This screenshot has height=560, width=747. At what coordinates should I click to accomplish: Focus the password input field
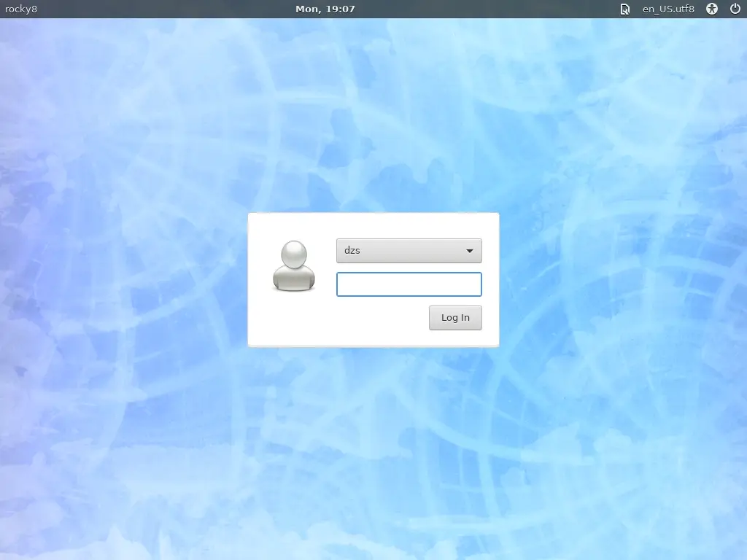pos(409,284)
